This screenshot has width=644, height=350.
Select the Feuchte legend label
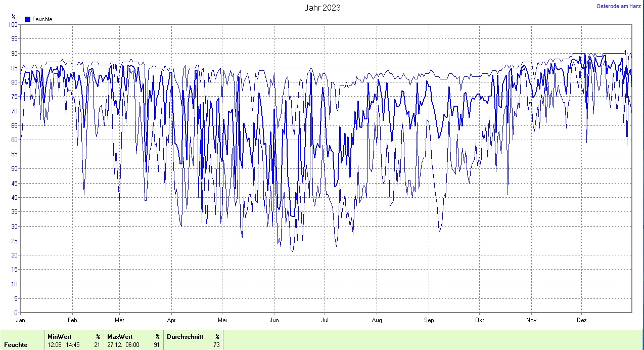click(42, 19)
